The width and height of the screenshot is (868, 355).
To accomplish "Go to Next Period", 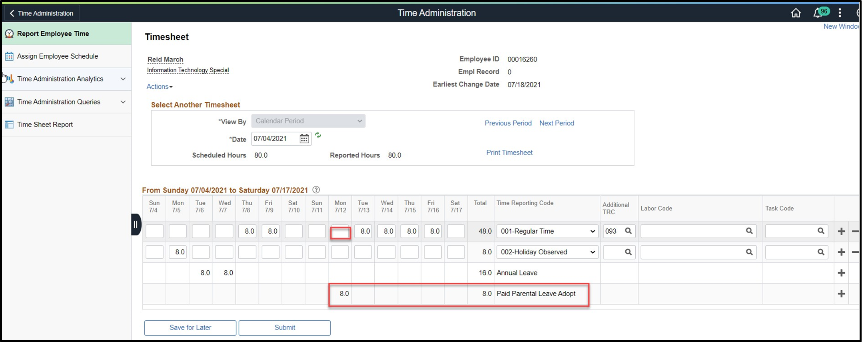I will (557, 123).
